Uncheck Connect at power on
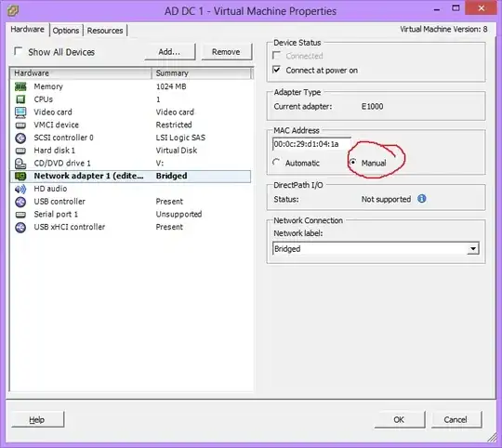 click(x=277, y=70)
